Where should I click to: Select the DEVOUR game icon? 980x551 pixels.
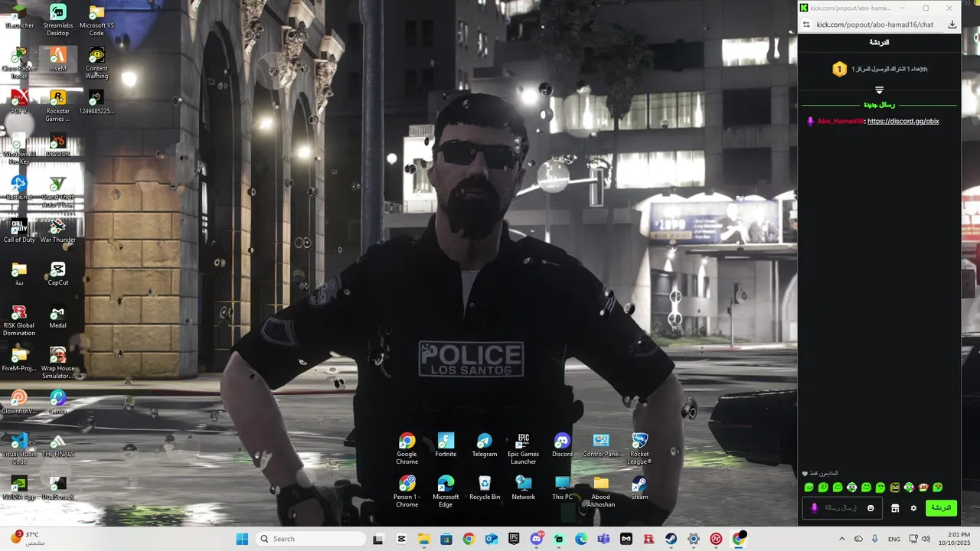pyautogui.click(x=57, y=145)
